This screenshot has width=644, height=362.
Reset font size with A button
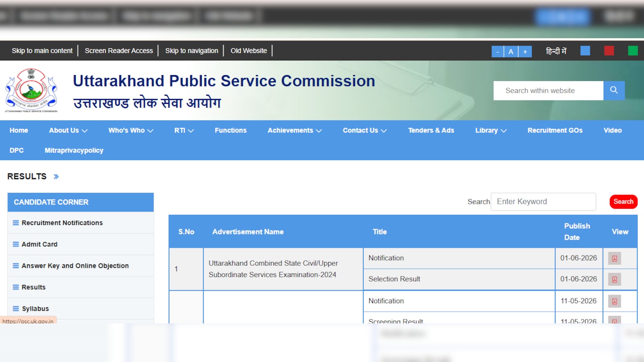point(511,51)
